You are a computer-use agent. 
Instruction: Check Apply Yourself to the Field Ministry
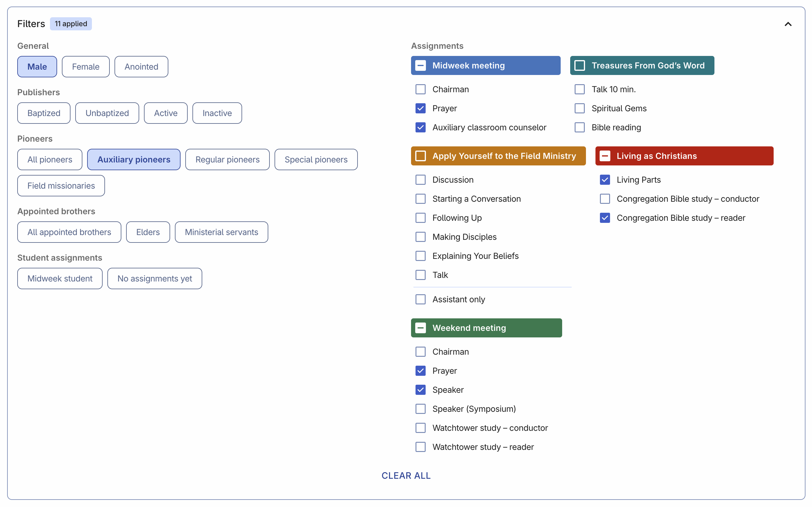pos(420,156)
